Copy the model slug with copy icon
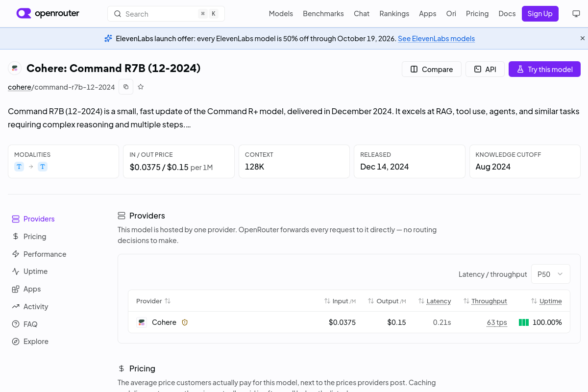The image size is (588, 392). (x=126, y=87)
